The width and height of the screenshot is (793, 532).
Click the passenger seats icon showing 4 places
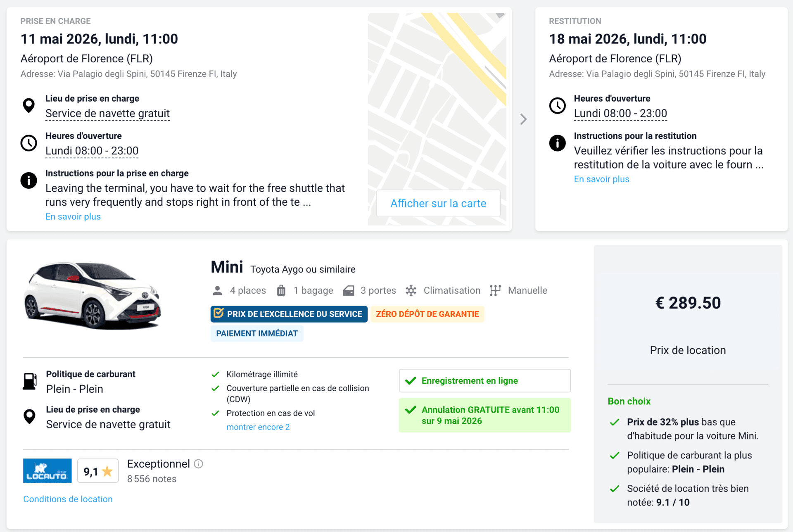point(216,290)
